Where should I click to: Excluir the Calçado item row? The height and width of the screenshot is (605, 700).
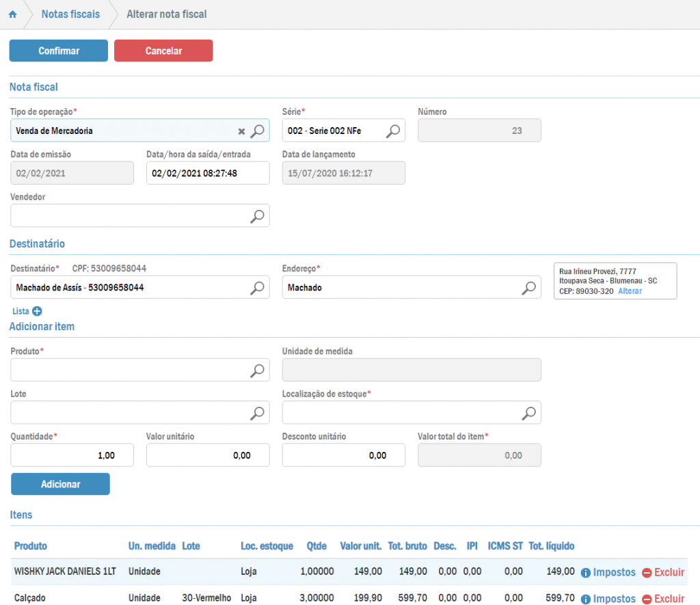pos(662,599)
